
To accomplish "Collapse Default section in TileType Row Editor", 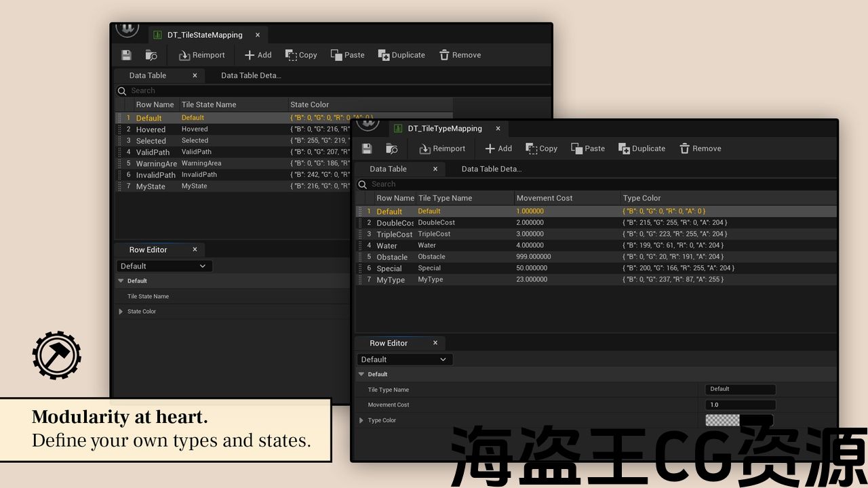I will tap(361, 374).
